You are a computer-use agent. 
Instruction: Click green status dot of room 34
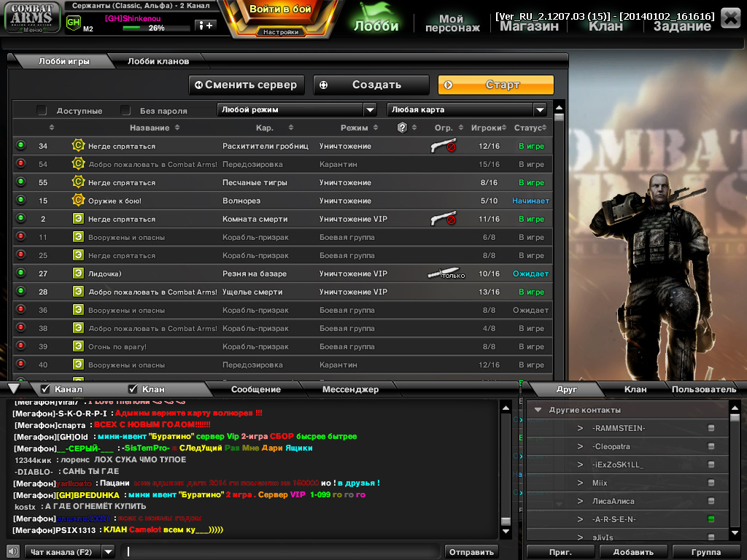point(20,145)
